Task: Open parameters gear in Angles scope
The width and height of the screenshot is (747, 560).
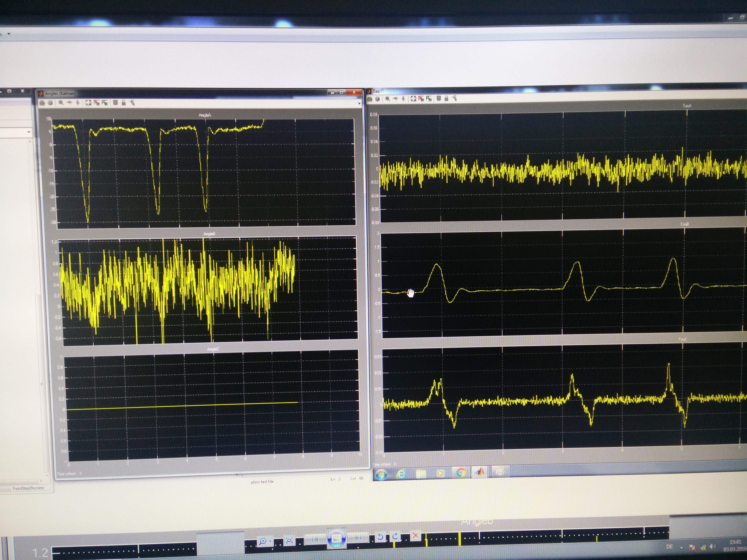Action: point(50,103)
